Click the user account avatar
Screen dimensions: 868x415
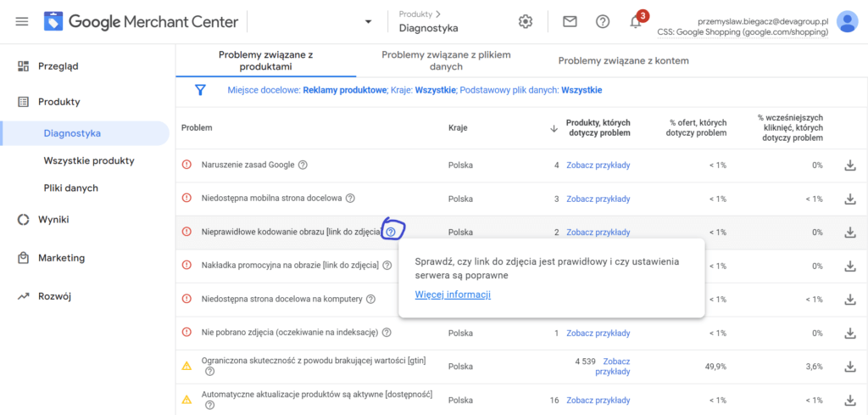[x=846, y=21]
